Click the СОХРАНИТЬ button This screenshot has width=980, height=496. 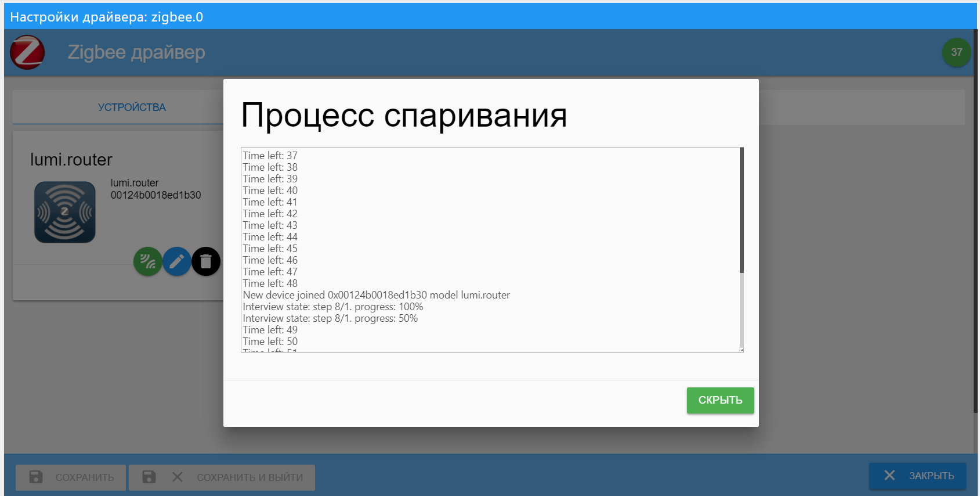click(71, 477)
